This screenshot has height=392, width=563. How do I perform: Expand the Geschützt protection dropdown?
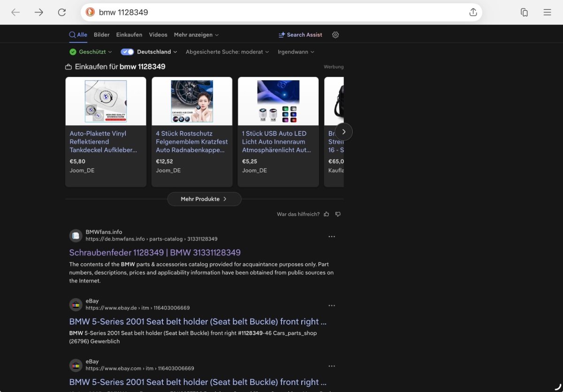[x=91, y=52]
